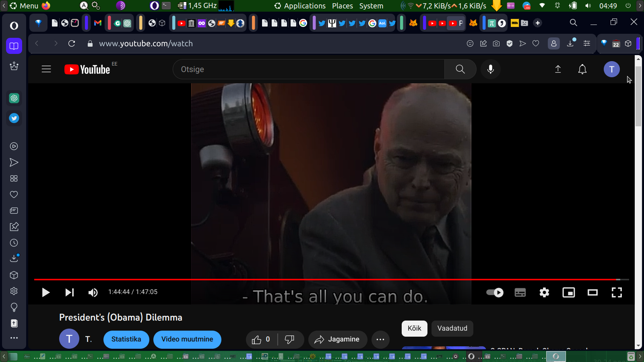The height and width of the screenshot is (362, 644).
Task: Go back to the previous page
Action: pos(37,43)
